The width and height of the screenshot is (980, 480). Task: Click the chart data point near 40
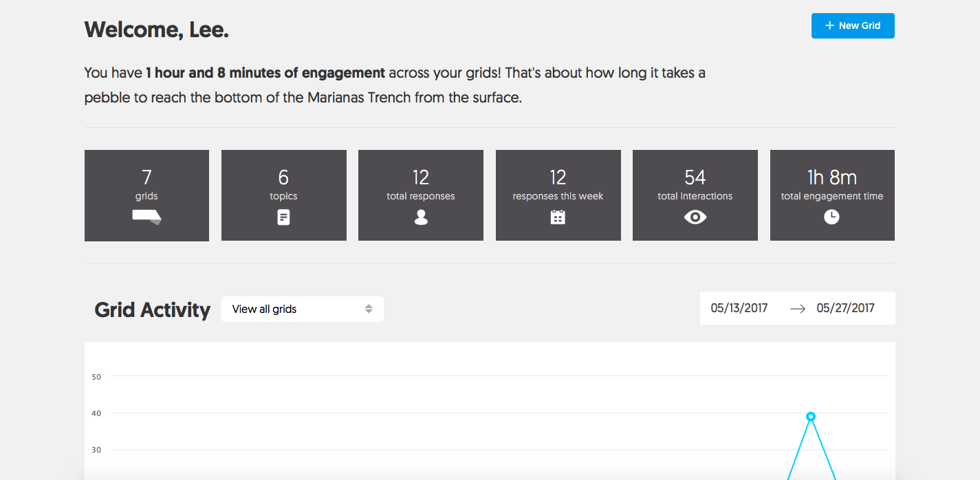click(x=811, y=416)
